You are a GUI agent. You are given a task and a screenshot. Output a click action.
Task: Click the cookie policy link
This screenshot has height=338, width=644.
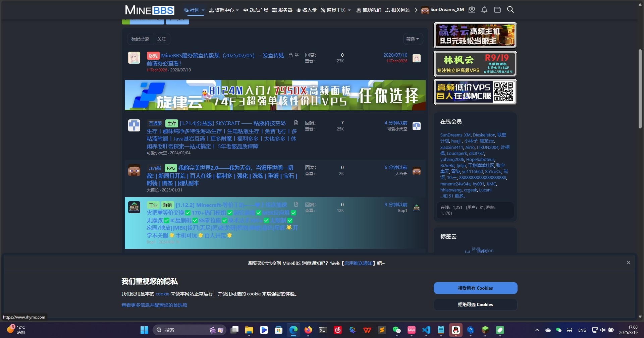pos(162,294)
